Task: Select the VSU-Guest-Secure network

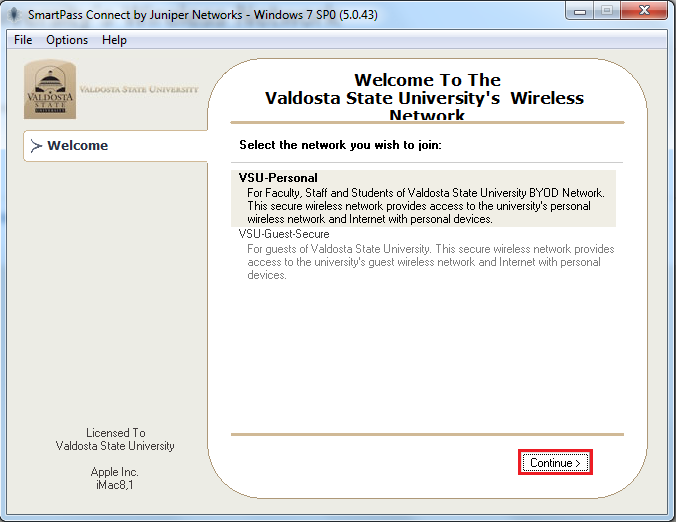Action: (423, 255)
